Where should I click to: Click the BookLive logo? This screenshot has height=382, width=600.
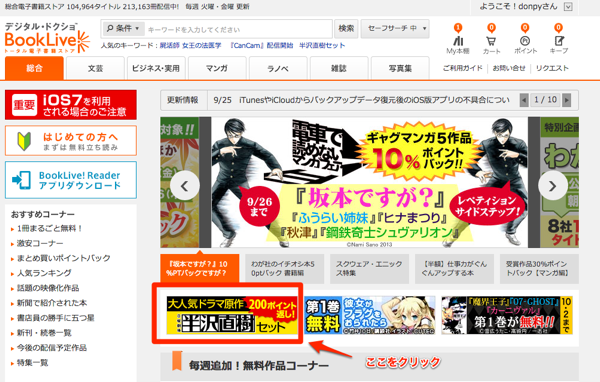47,38
